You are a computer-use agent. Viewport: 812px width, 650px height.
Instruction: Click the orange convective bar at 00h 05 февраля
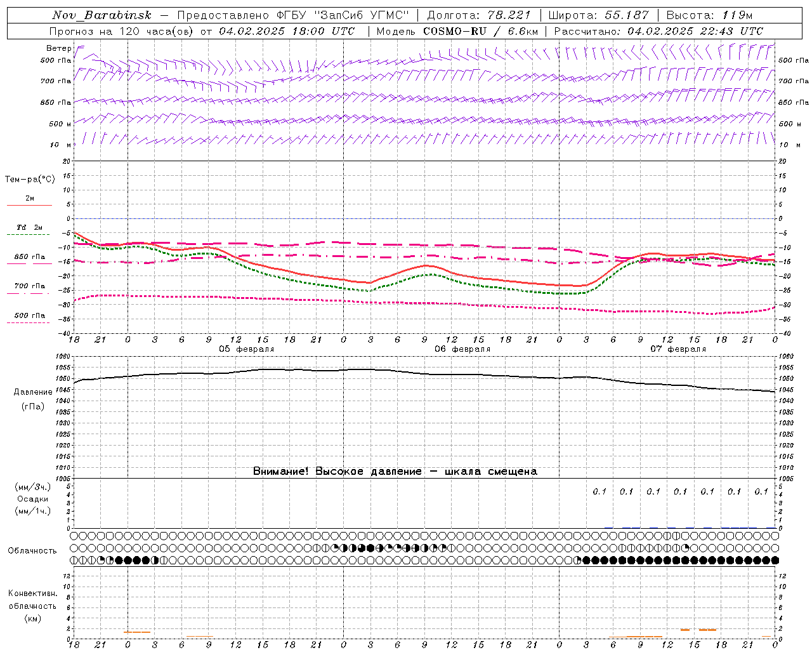(x=137, y=632)
